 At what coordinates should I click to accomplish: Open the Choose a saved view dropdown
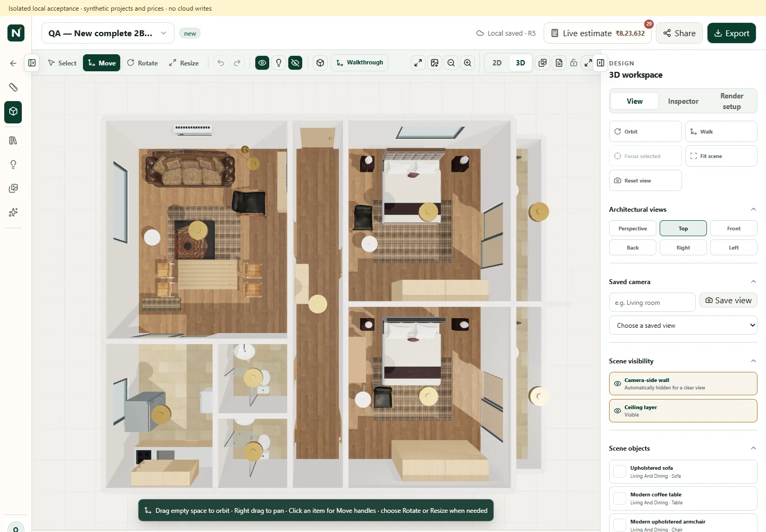pos(683,325)
